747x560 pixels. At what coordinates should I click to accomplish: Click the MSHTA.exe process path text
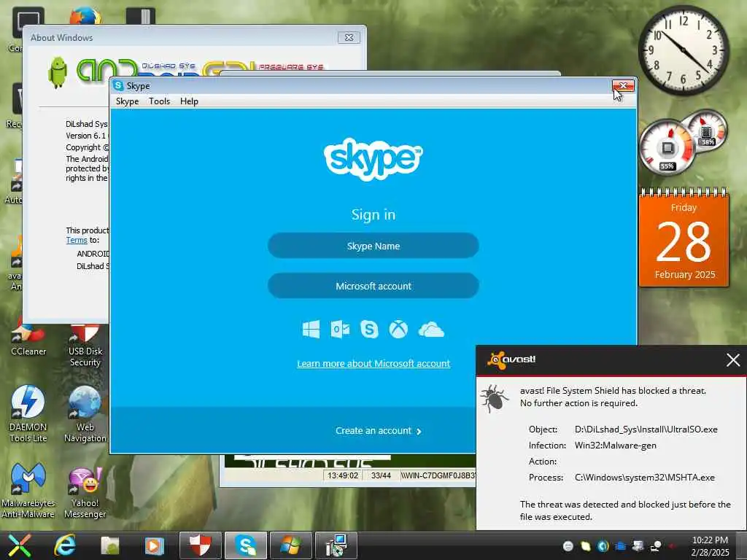pyautogui.click(x=645, y=477)
